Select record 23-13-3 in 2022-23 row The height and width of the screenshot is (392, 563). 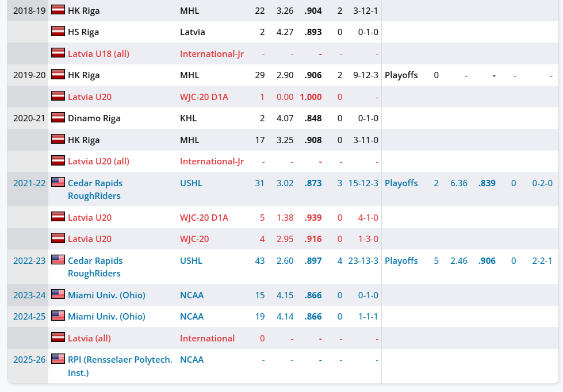click(363, 260)
